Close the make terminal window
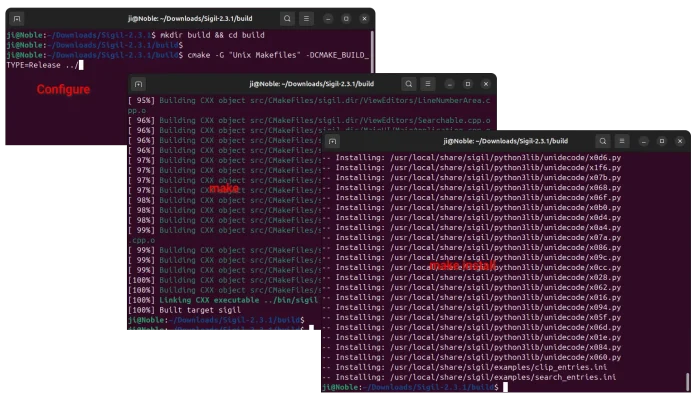The width and height of the screenshot is (700, 397). 486,84
